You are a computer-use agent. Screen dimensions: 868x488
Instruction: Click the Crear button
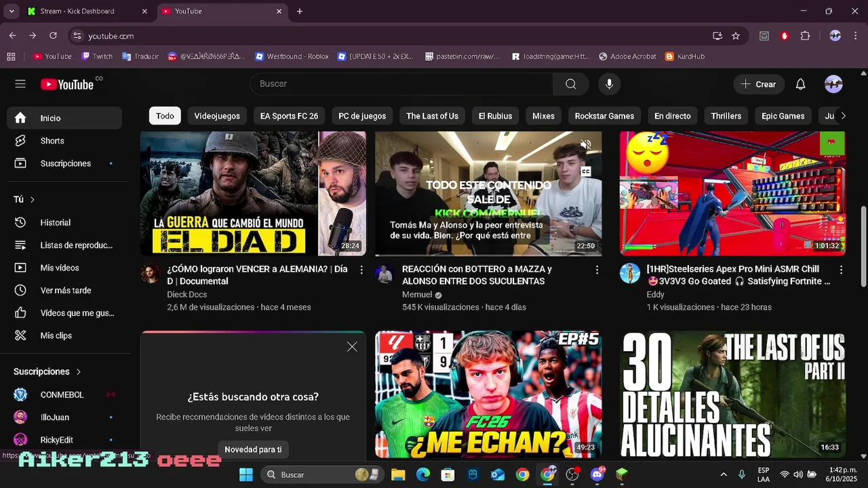pos(759,84)
